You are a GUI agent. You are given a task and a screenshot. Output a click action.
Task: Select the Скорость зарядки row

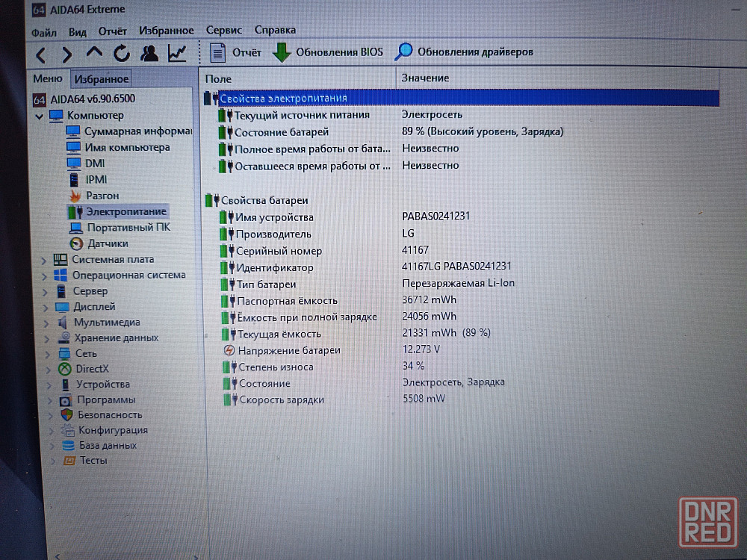pos(335,399)
